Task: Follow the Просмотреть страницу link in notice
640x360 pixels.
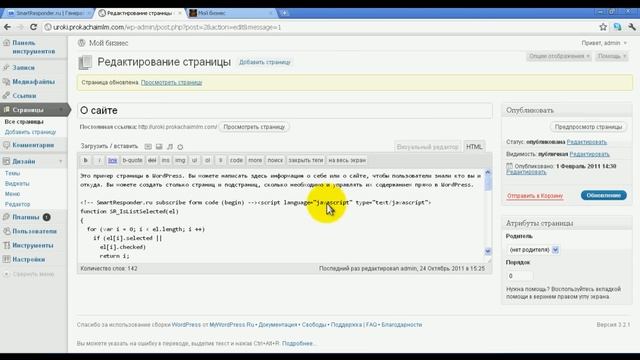Action: [171, 82]
